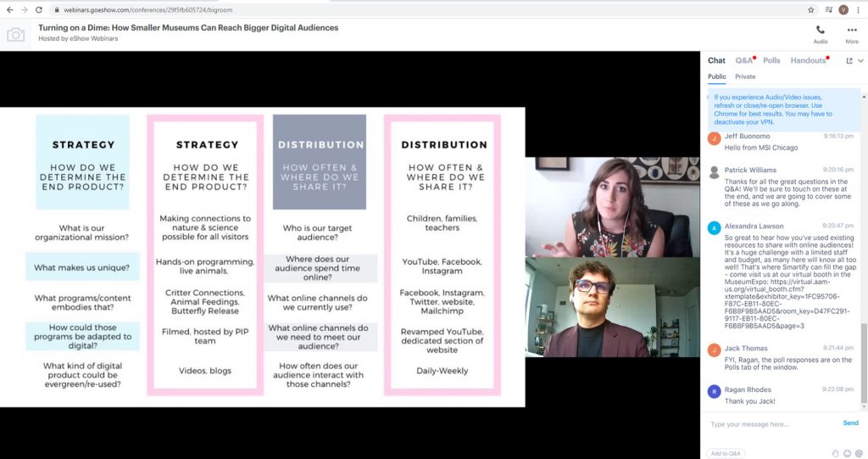
Task: Open the Polls tab
Action: (771, 61)
